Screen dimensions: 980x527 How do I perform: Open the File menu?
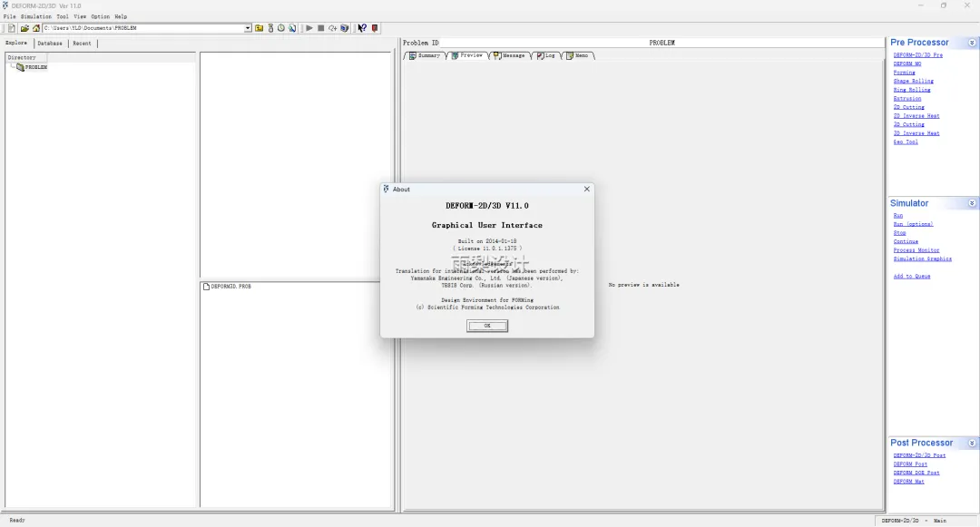point(9,17)
